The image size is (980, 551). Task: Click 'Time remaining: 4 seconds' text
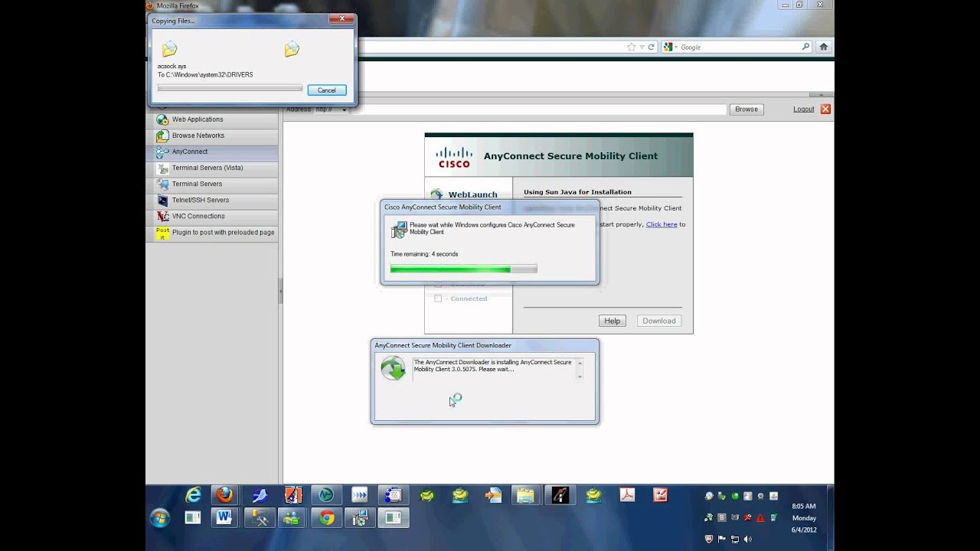(424, 254)
